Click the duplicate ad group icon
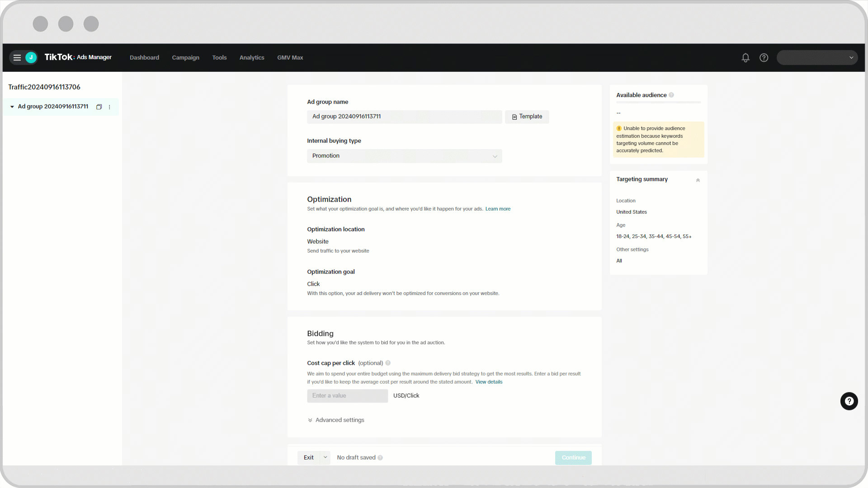Viewport: 868px width, 488px height. (99, 107)
